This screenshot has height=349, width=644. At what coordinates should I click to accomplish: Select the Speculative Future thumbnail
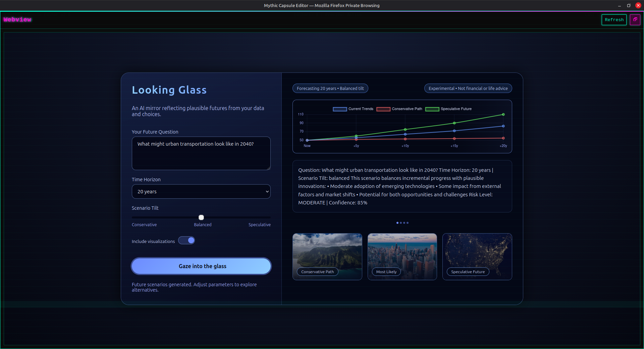pyautogui.click(x=477, y=256)
